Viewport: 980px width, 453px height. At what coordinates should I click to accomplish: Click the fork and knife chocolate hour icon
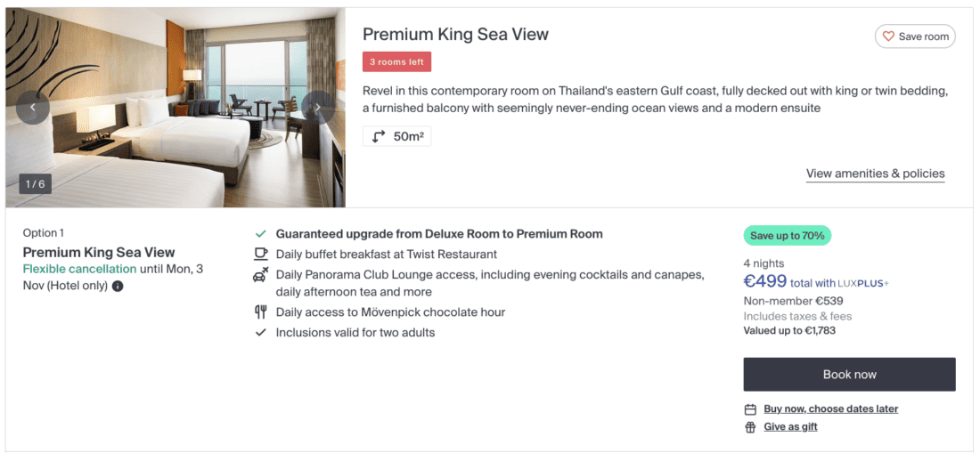261,312
